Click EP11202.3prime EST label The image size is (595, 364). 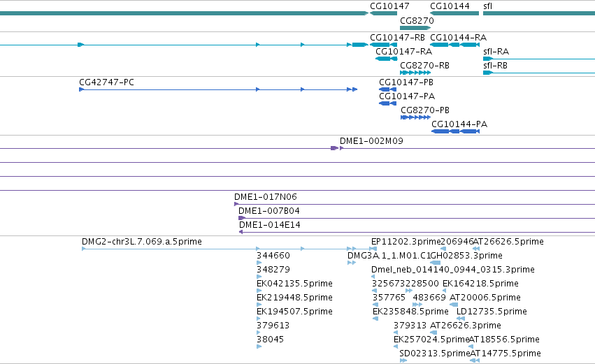tap(406, 242)
